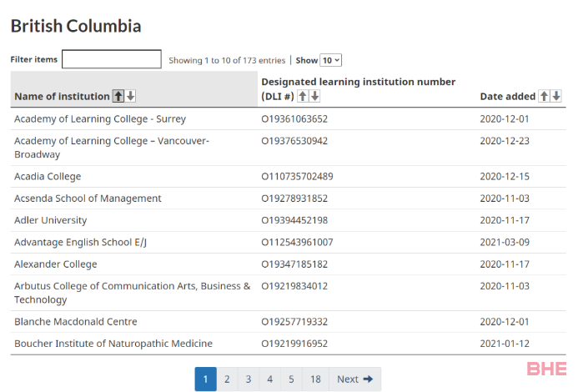
Task: Sort Name of institution ascending arrow
Action: tap(118, 96)
